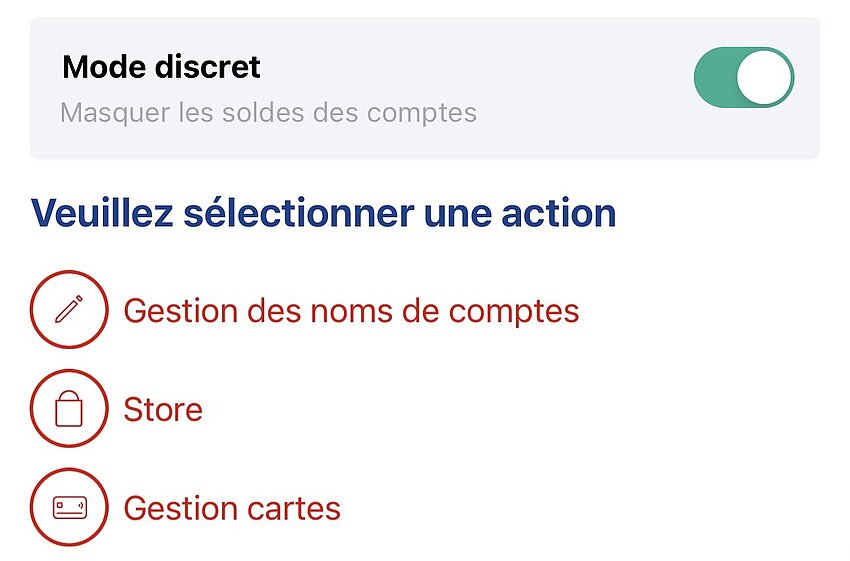Open card management via the card icon
Image resolution: width=850 pixels, height=561 pixels.
pos(69,507)
